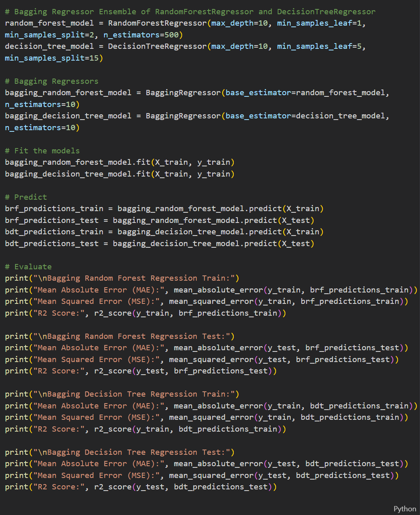Click the '# Predict' comment line
The image size is (420, 515).
click(26, 197)
